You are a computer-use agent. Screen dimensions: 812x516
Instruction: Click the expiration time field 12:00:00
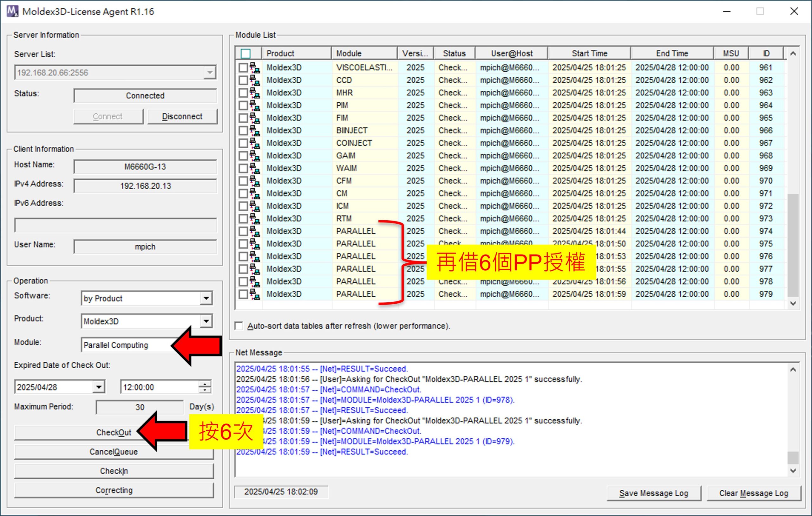click(x=160, y=387)
